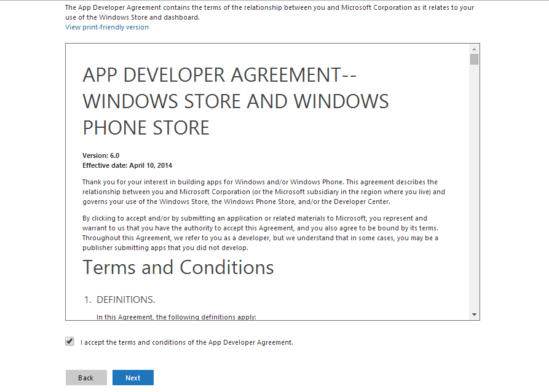The height and width of the screenshot is (392, 549).
Task: Uncheck the accept terms and conditions checkbox
Action: 69,341
